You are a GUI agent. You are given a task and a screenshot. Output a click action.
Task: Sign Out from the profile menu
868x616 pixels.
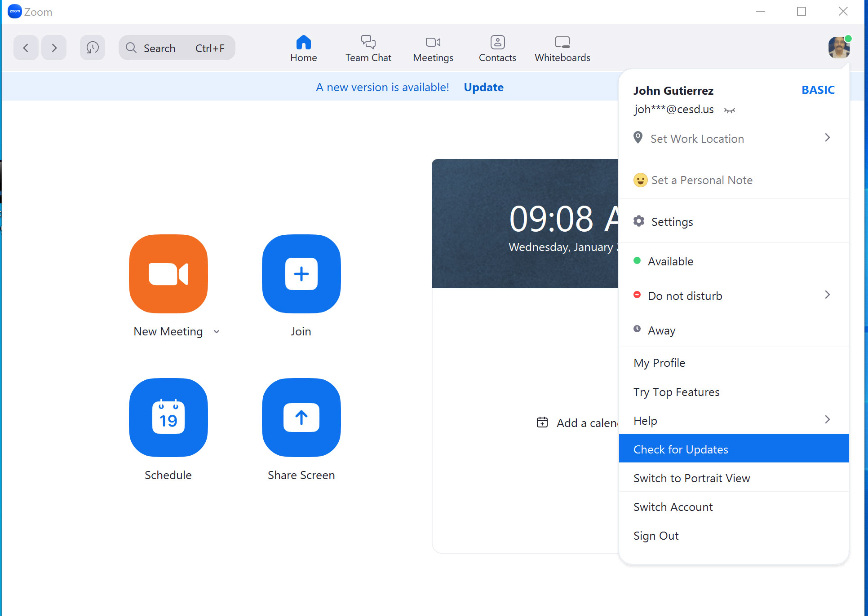coord(656,536)
